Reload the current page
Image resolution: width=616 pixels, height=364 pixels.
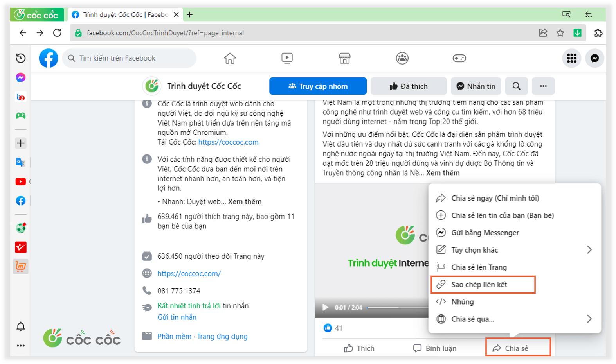point(57,33)
